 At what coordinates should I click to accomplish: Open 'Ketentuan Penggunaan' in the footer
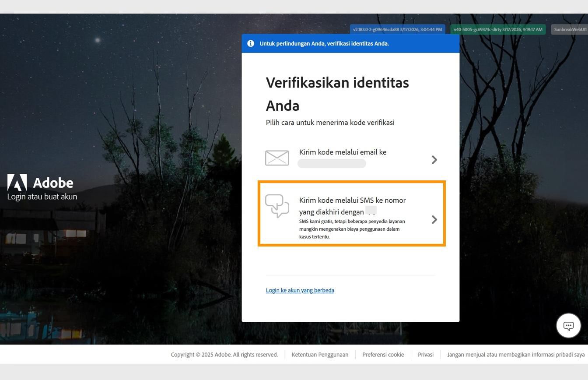pyautogui.click(x=320, y=355)
